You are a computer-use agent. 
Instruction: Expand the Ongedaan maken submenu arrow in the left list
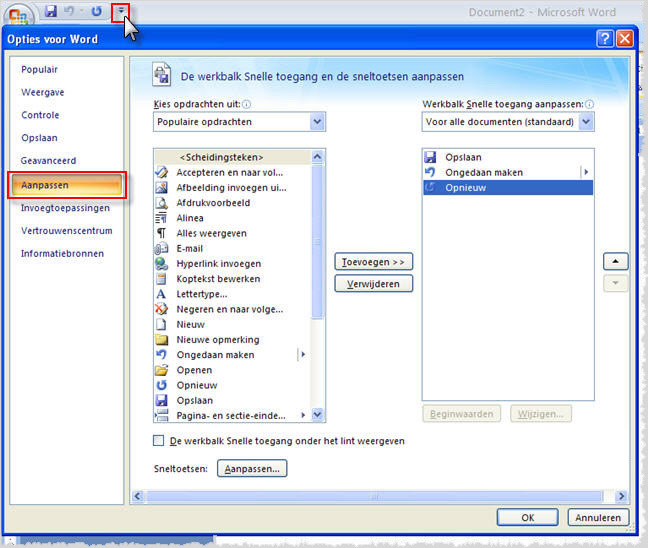pyautogui.click(x=303, y=355)
